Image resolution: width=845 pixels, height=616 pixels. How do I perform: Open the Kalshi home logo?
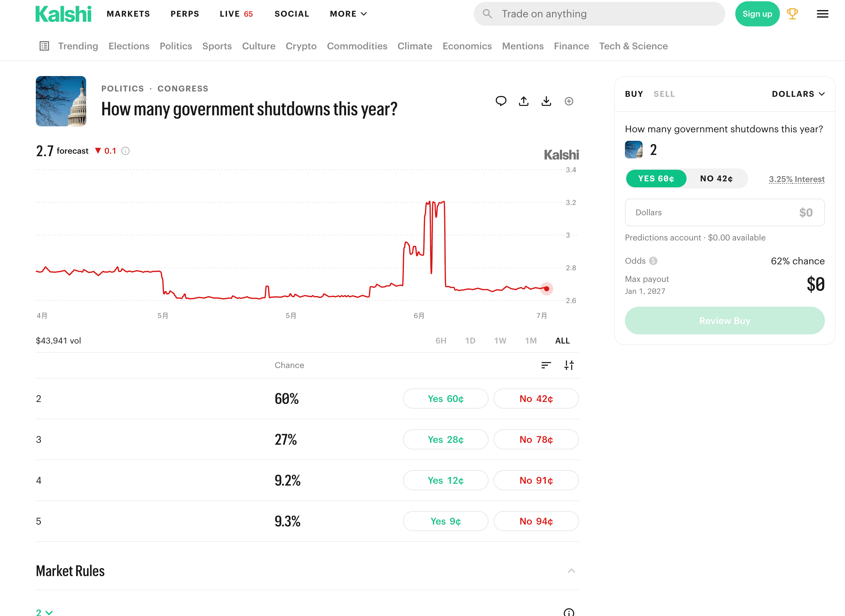tap(64, 14)
